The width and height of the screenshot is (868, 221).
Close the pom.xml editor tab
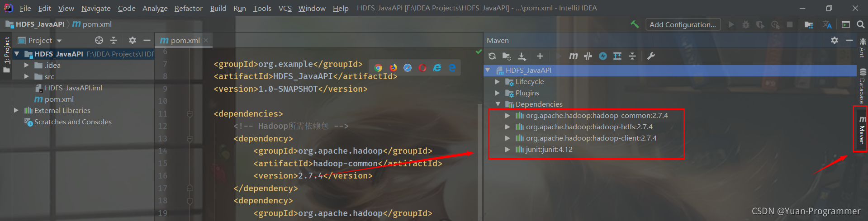point(206,40)
